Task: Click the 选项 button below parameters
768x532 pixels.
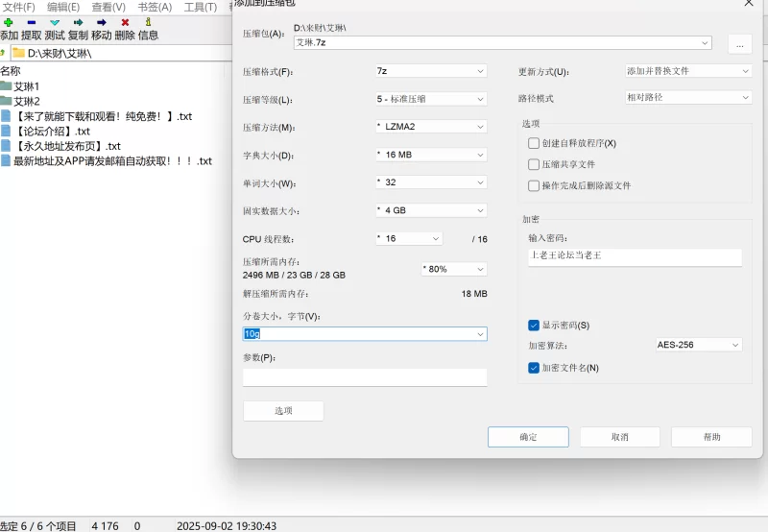Action: 283,410
